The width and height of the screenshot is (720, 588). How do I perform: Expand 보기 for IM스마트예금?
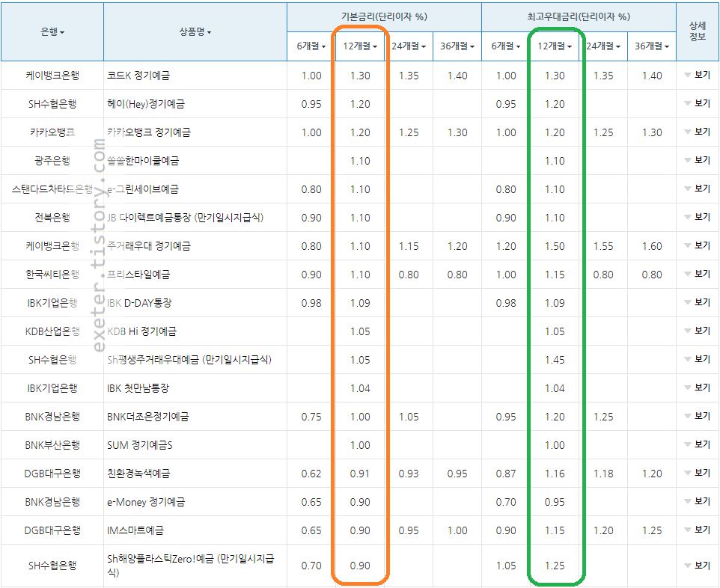coord(698,530)
